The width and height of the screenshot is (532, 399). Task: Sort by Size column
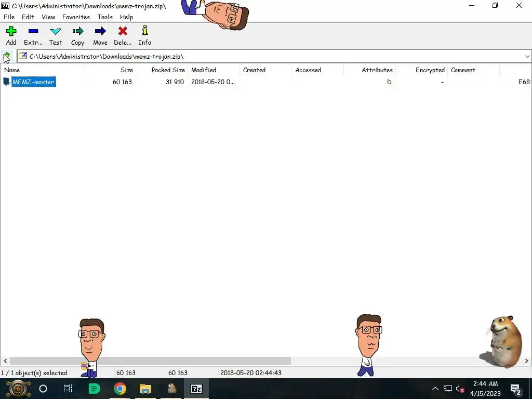[x=110, y=70]
